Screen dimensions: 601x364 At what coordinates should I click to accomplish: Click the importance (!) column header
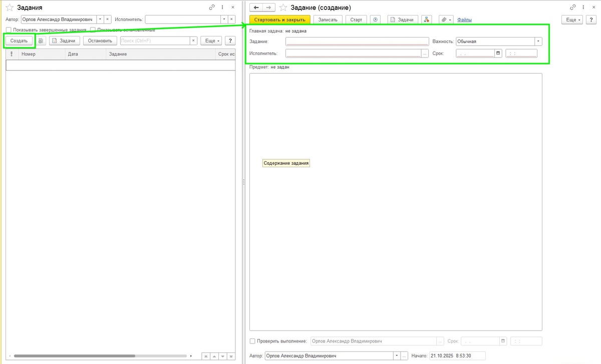12,54
